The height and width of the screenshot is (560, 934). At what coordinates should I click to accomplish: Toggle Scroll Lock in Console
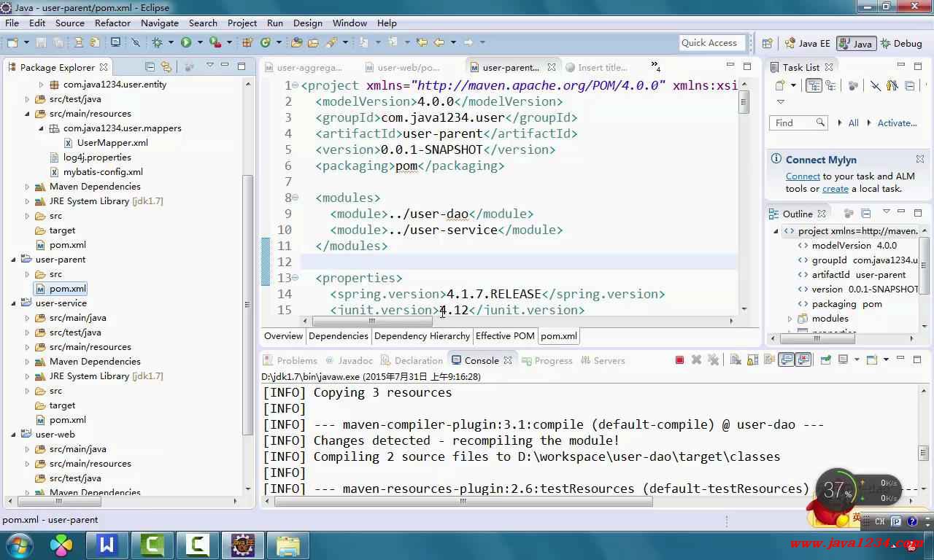tap(753, 360)
